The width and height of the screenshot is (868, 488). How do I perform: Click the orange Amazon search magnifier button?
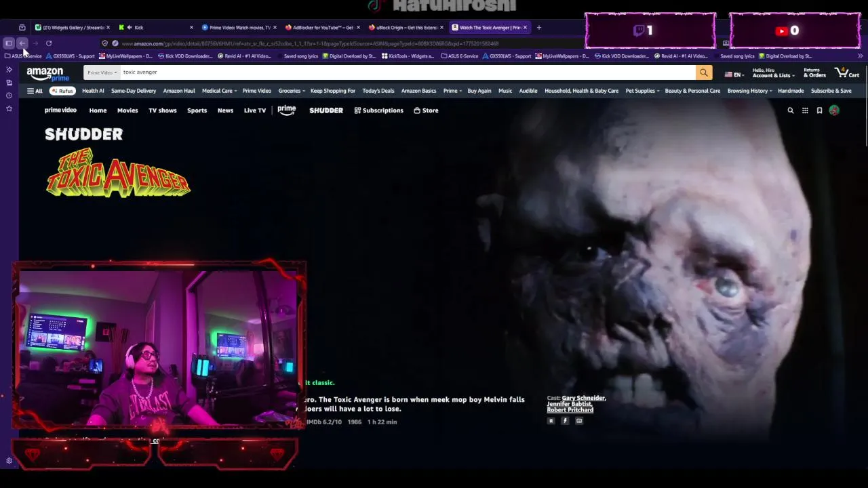[x=704, y=73]
